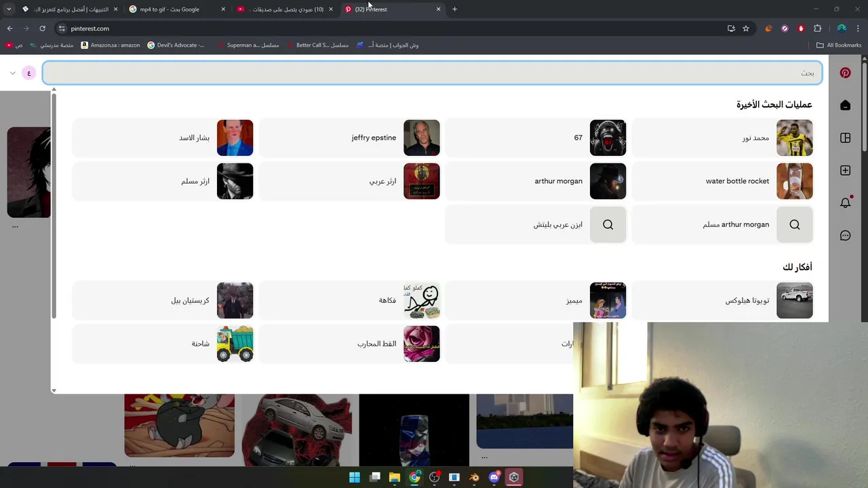Expand the All Bookmarks folder
Image resolution: width=868 pixels, height=488 pixels.
(839, 45)
